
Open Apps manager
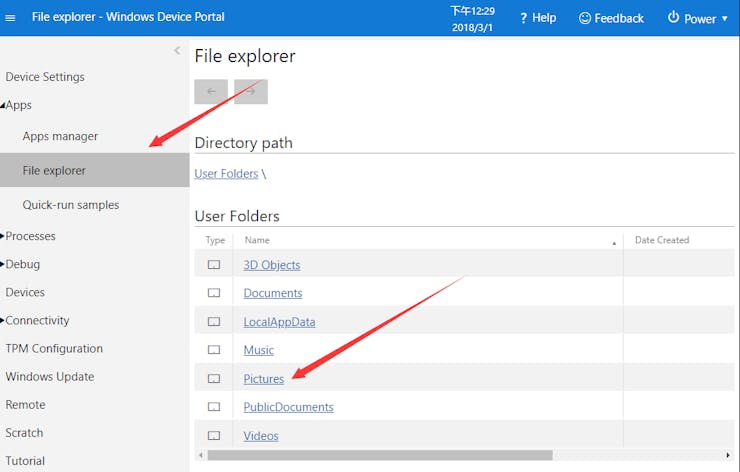(60, 136)
